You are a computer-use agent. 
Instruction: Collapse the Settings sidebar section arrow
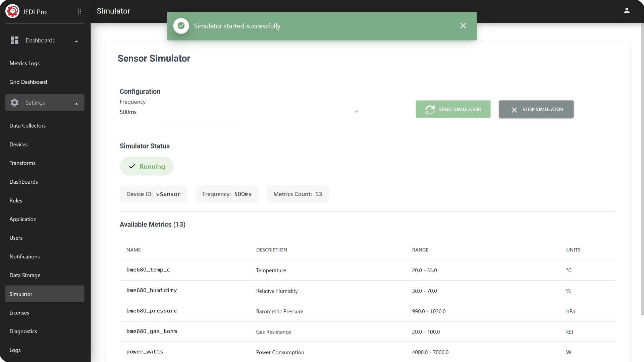click(x=76, y=104)
